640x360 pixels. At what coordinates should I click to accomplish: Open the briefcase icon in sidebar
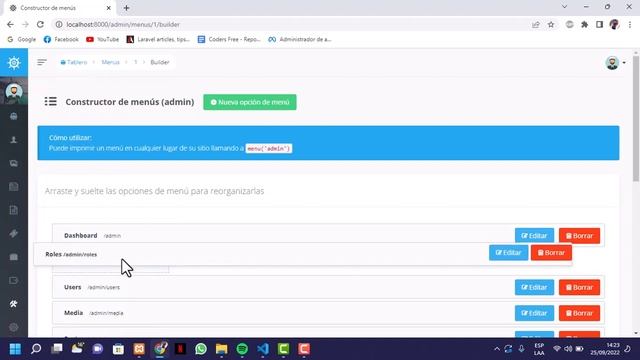click(14, 257)
